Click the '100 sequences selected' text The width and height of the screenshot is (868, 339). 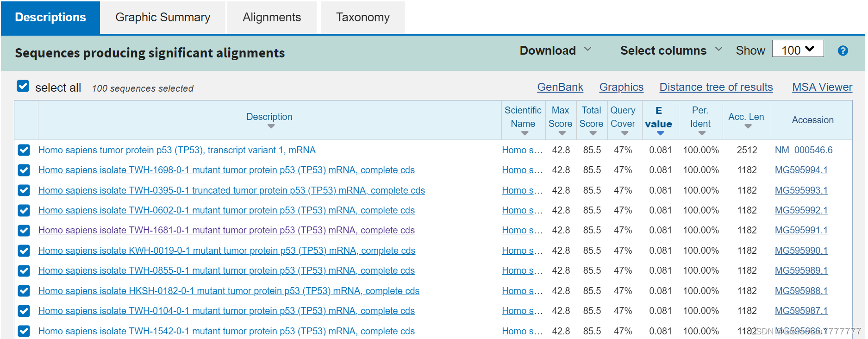143,88
